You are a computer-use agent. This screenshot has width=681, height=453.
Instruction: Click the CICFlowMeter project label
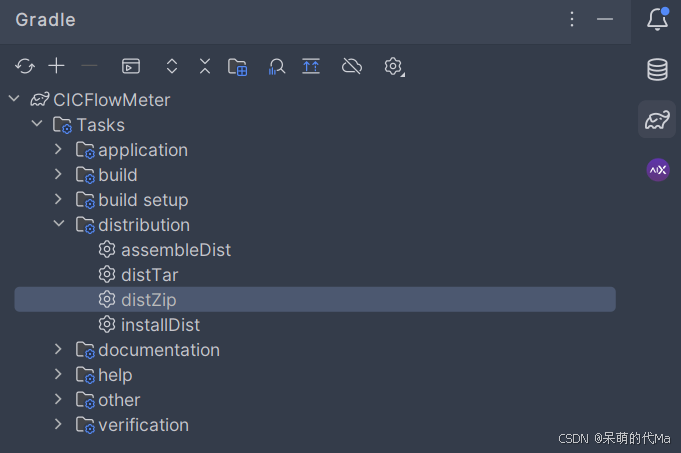coord(112,100)
